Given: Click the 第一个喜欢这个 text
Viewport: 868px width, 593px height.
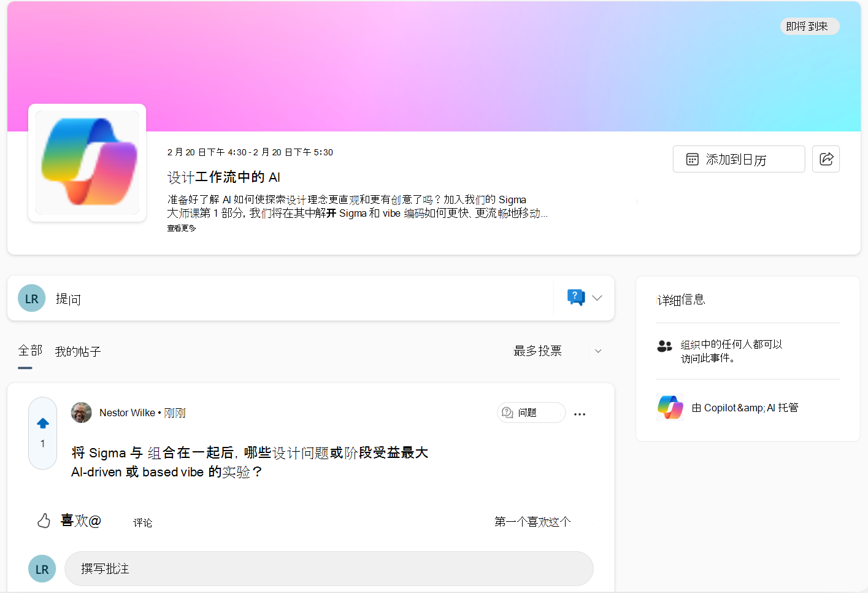Looking at the screenshot, I should [x=532, y=522].
